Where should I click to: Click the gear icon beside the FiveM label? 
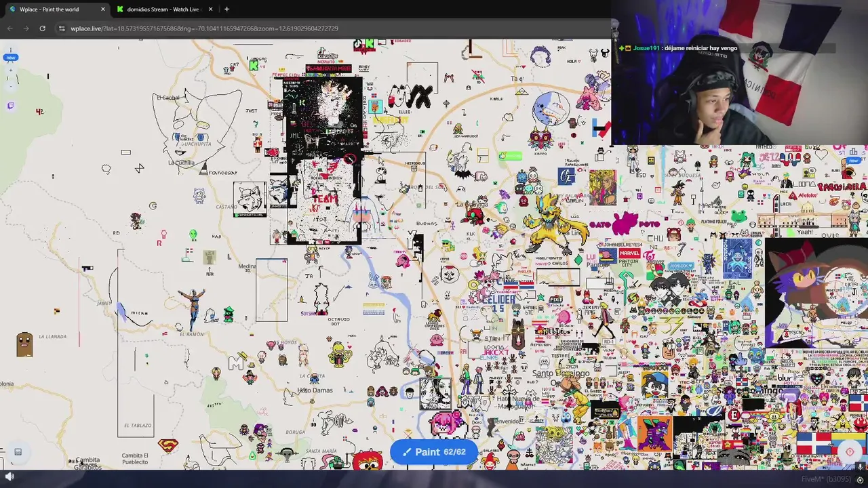click(860, 479)
